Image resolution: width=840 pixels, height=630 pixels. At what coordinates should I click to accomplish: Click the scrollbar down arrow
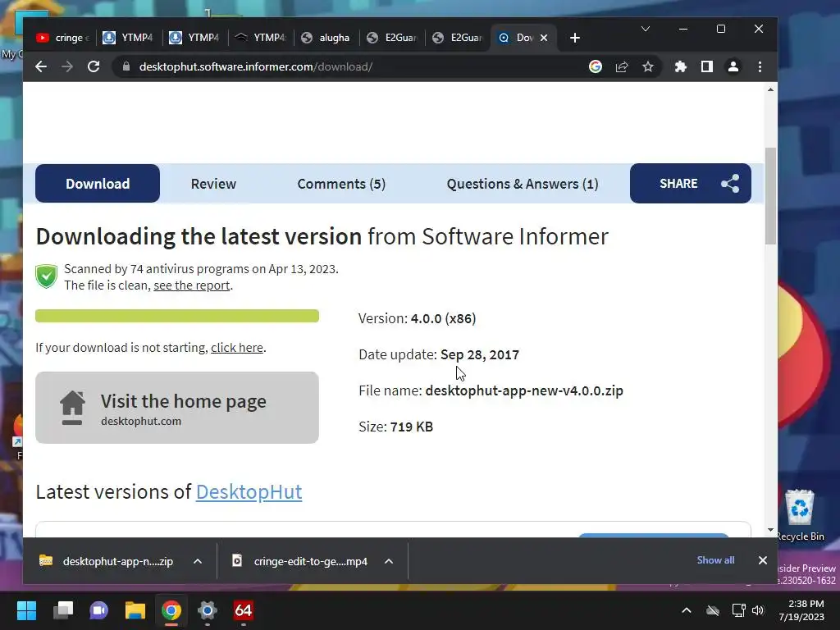coord(770,530)
